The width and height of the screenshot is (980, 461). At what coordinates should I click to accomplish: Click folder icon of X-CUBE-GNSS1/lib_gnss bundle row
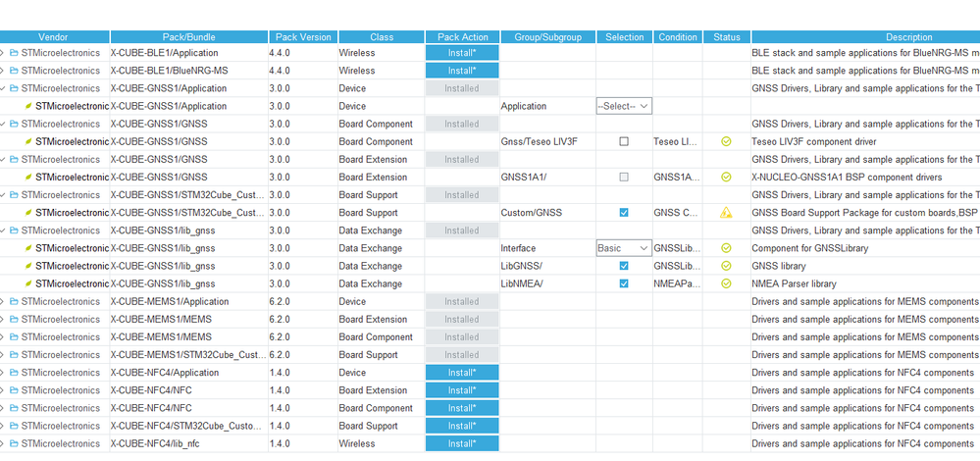14,230
